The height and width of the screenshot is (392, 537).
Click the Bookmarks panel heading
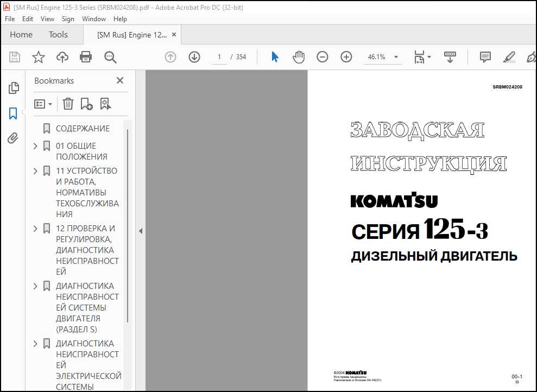pos(54,81)
